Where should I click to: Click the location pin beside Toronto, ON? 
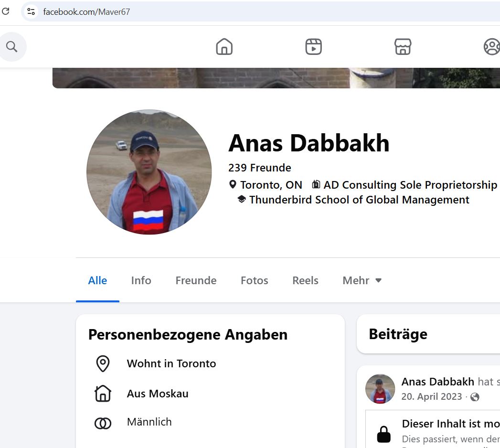[x=233, y=184]
